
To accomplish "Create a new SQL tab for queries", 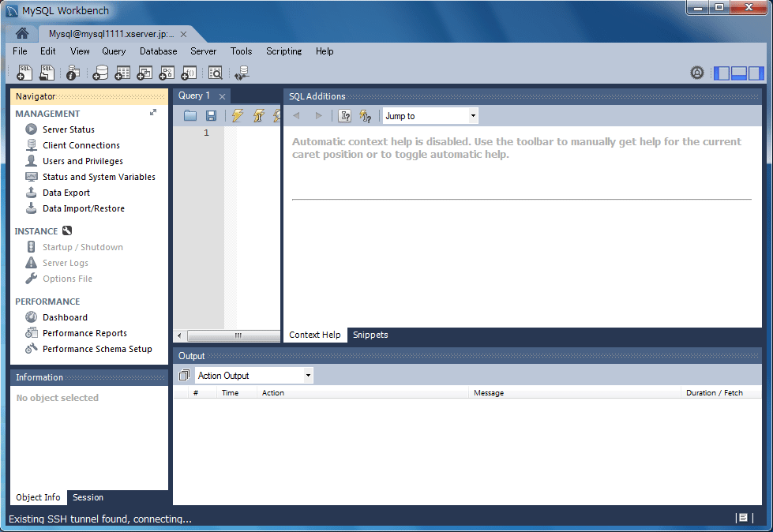I will tap(24, 73).
